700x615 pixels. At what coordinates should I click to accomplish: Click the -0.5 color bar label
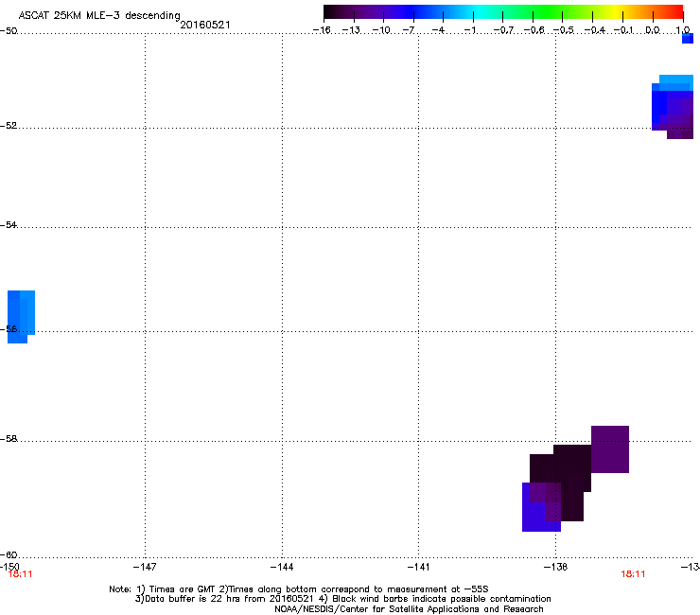tap(564, 30)
